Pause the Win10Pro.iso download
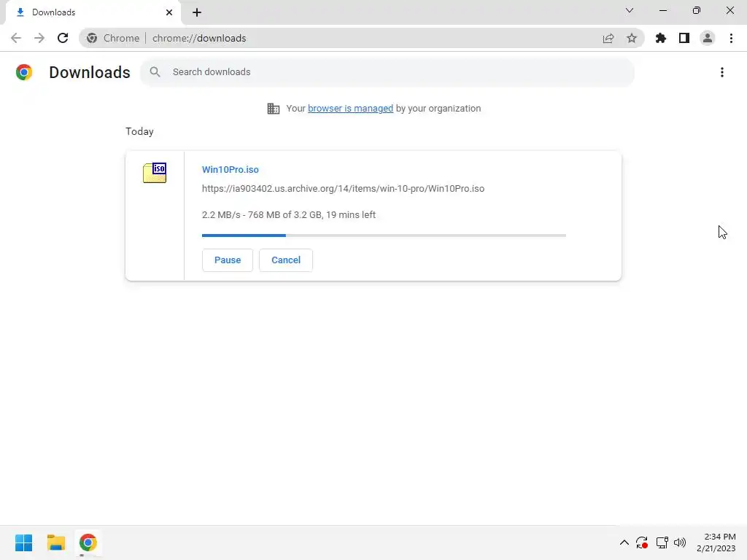Screen dimensions: 747x560 (x=228, y=260)
